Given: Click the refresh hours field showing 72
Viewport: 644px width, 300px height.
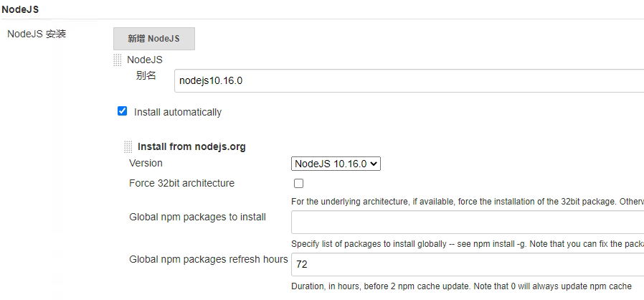Looking at the screenshot, I should click(468, 264).
